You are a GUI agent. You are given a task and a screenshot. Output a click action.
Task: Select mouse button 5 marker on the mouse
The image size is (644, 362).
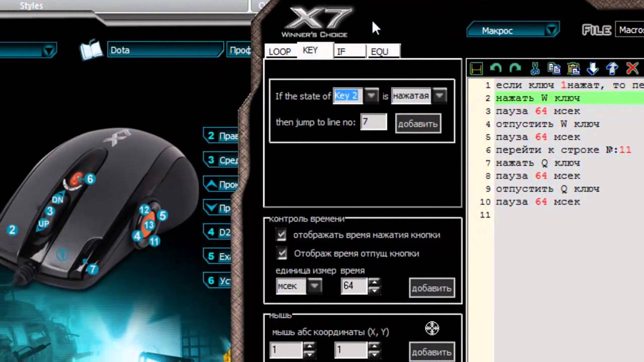tap(162, 216)
